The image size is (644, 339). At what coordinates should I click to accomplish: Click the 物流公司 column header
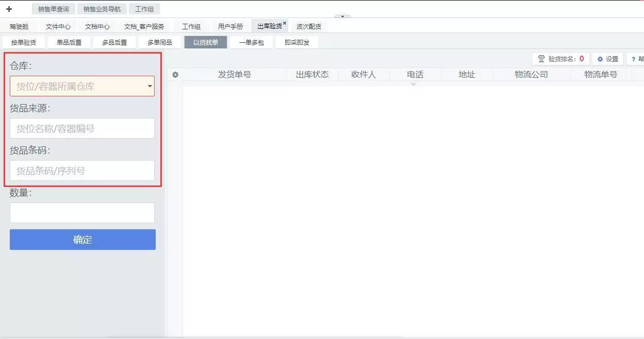[x=531, y=75]
